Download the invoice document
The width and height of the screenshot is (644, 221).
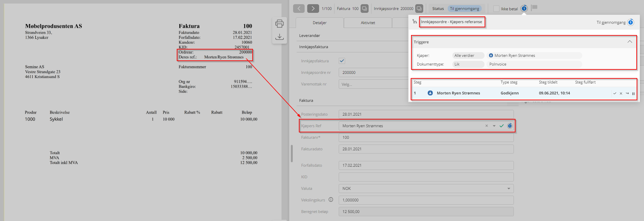point(279,37)
